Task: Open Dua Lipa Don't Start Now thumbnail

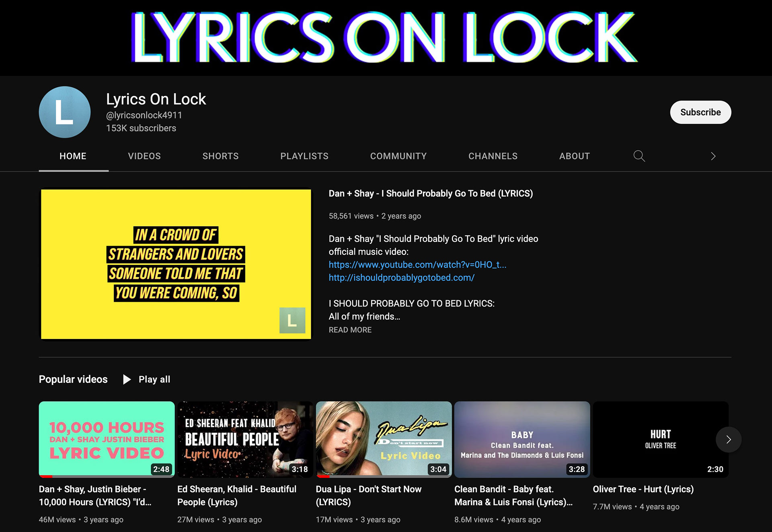Action: coord(384,440)
